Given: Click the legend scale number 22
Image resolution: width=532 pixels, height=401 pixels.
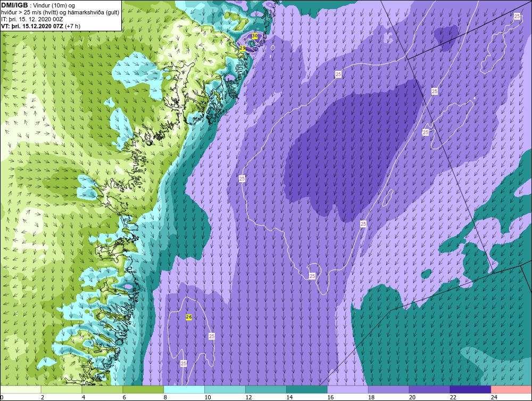Looking at the screenshot, I should [453, 397].
